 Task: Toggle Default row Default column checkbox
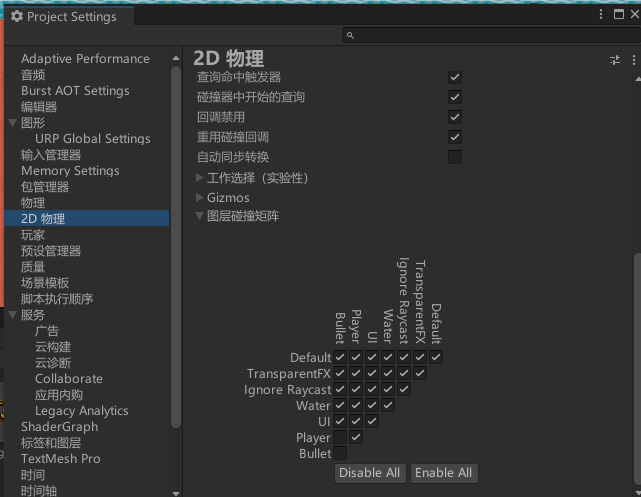[436, 357]
